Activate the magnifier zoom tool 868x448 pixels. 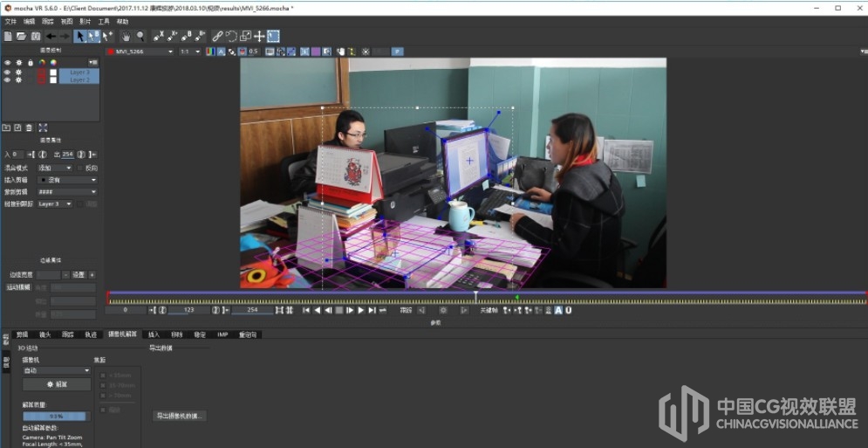pos(140,37)
